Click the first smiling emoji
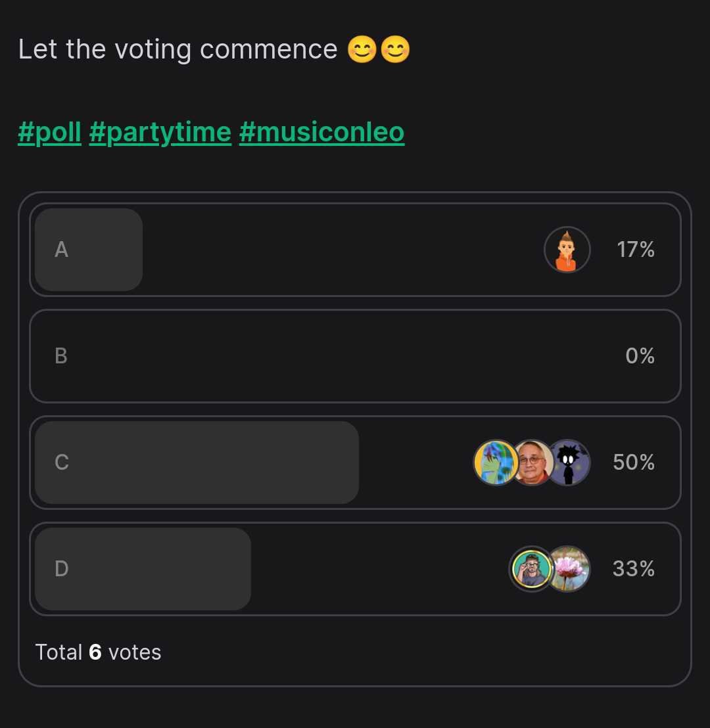The width and height of the screenshot is (710, 728). (x=362, y=49)
